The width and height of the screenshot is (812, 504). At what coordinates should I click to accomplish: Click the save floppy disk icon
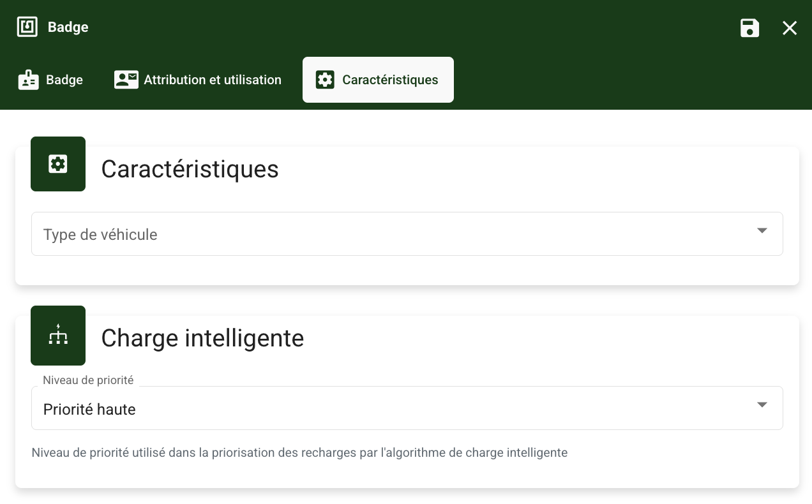point(749,28)
